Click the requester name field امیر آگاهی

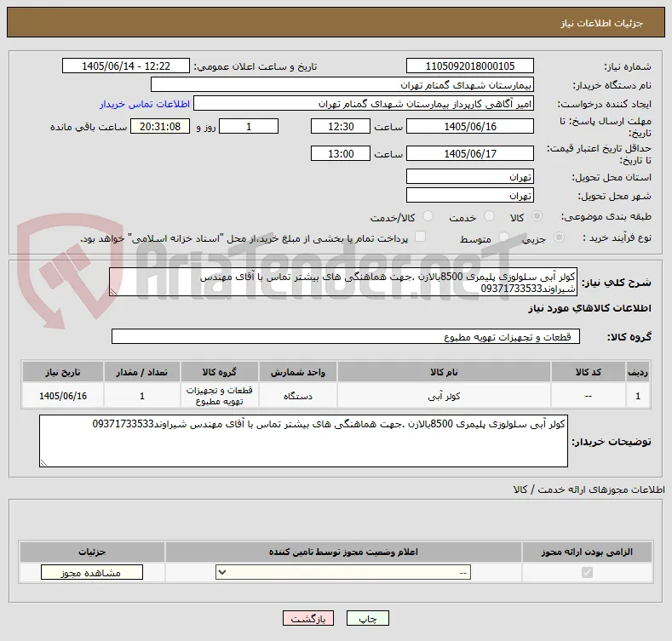click(x=364, y=104)
